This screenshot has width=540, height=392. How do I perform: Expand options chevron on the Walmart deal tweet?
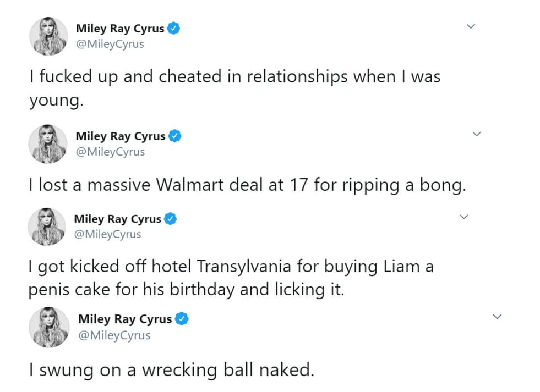pos(477,134)
